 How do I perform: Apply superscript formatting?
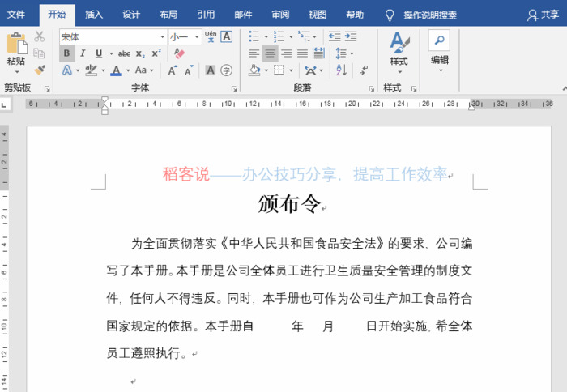(x=156, y=53)
